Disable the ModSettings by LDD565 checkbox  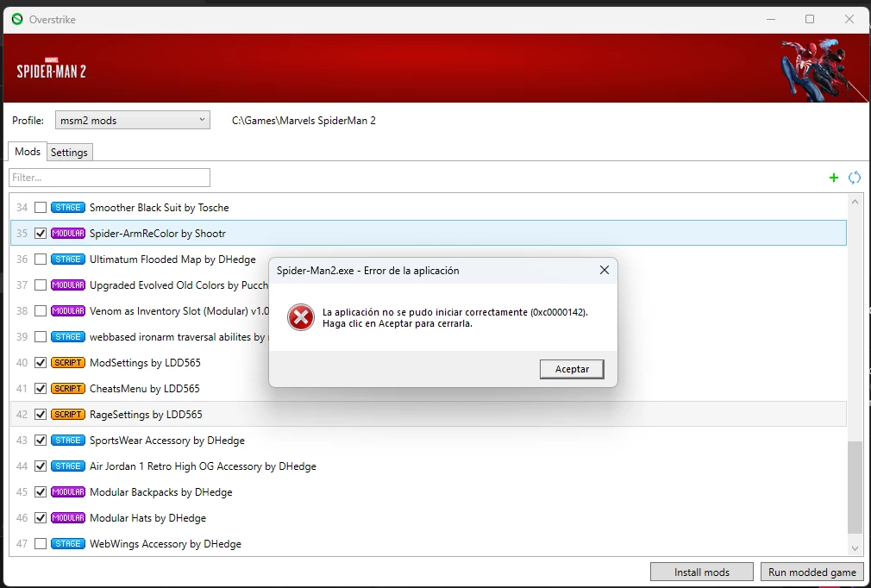[x=40, y=363]
